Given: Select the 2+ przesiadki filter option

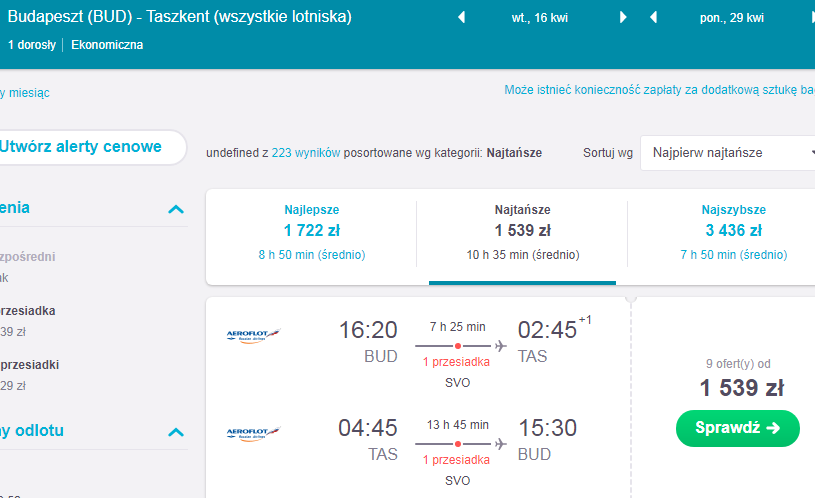Looking at the screenshot, I should click(x=29, y=365).
